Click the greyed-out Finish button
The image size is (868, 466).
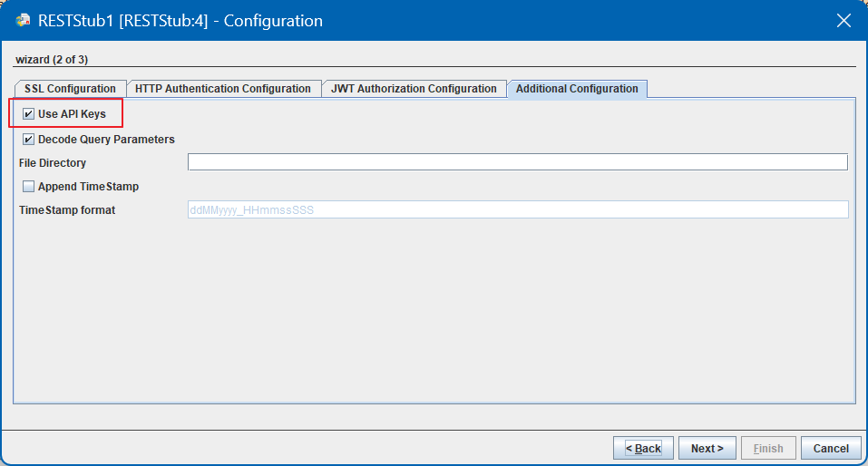pyautogui.click(x=767, y=448)
